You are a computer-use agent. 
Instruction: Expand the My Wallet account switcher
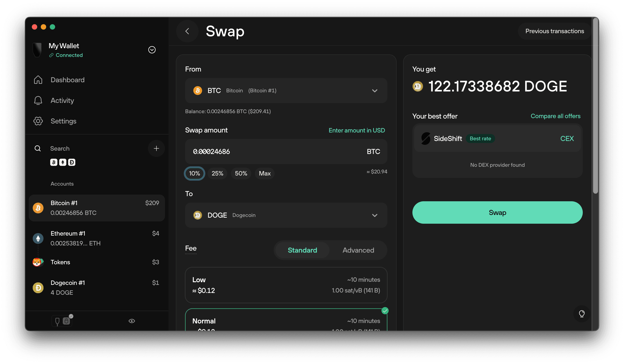click(x=152, y=50)
